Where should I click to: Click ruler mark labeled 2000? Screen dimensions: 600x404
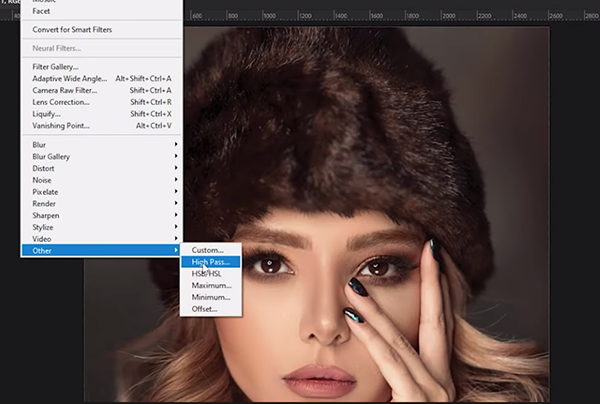(448, 16)
